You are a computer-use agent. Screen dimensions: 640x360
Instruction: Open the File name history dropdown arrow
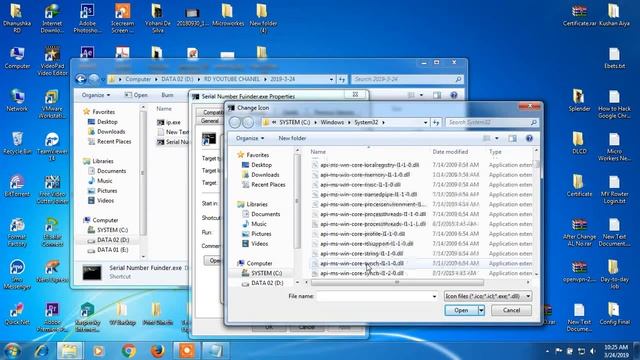point(434,296)
